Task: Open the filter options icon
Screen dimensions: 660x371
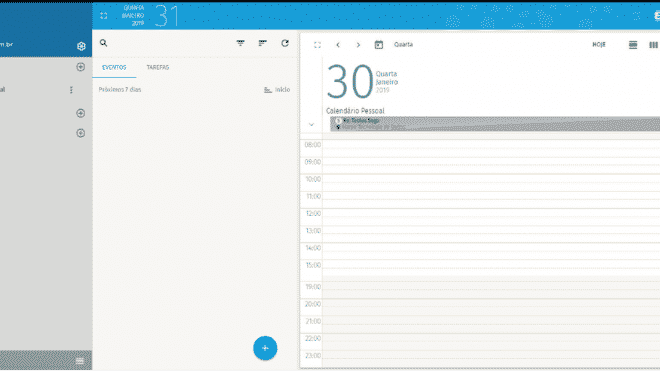Action: (240, 43)
